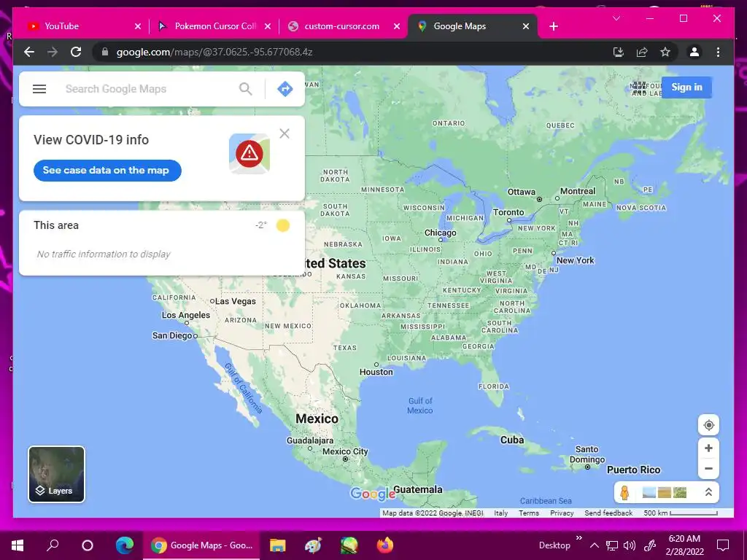Click the imagery thumbnails strip
Screen dimensions: 747x560
click(x=664, y=492)
